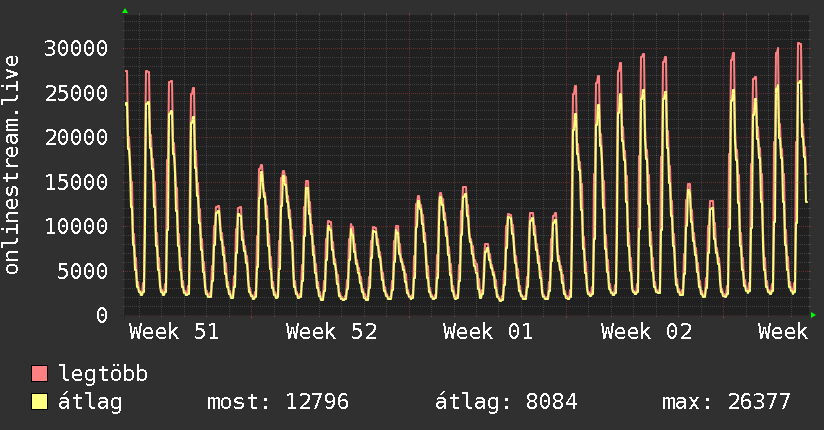Screen dimensions: 824x430
Task: Click the Week 52 axis label
Action: 332,332
